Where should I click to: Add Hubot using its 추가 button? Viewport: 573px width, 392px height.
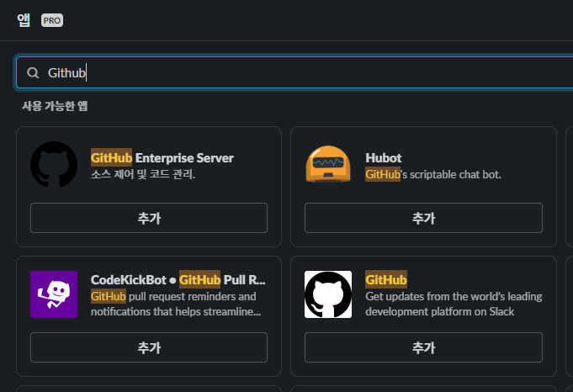pos(423,218)
